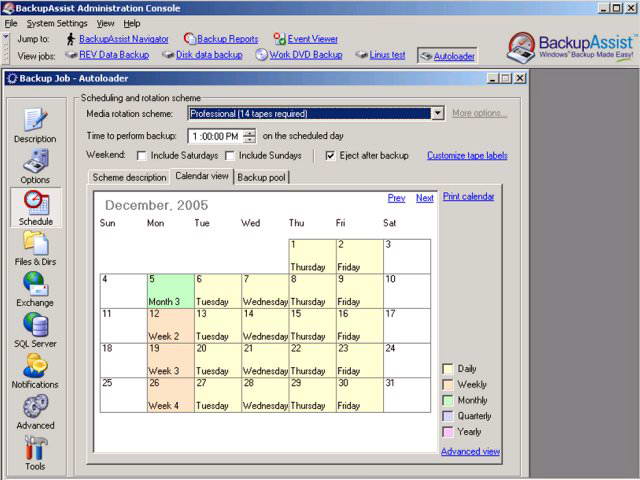Click the Daily legend color swatch
Image resolution: width=640 pixels, height=480 pixels.
448,369
